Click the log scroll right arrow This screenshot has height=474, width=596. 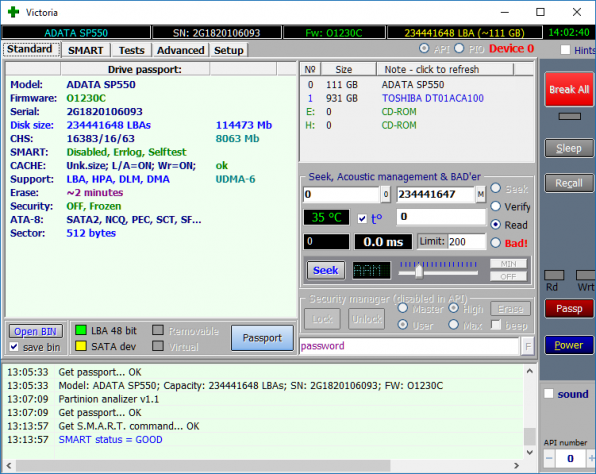(517, 465)
